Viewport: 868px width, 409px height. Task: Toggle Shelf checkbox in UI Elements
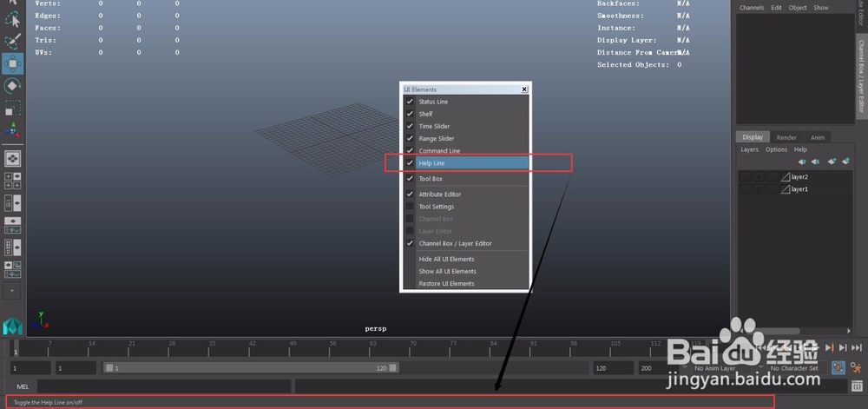tap(410, 114)
